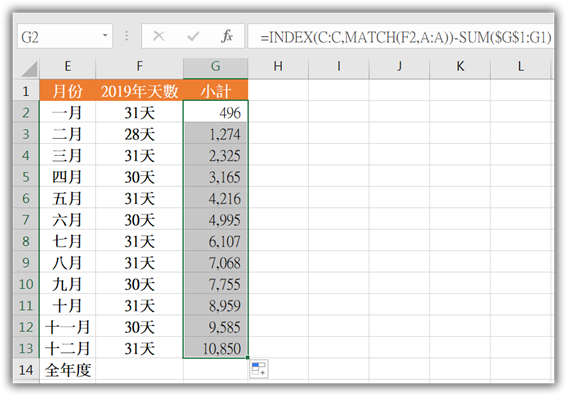Select the subtotal cell 7,068
This screenshot has width=567, height=396.
point(216,262)
